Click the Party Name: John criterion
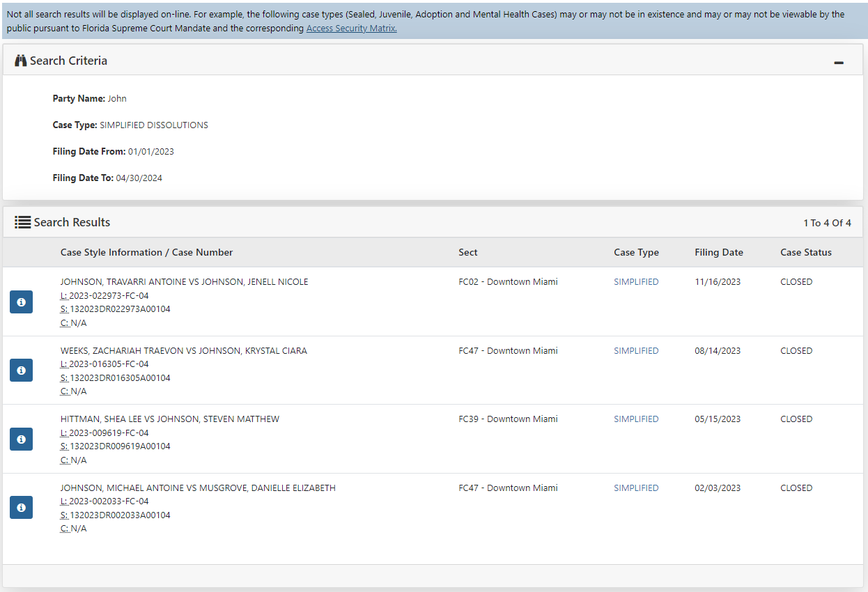 coord(90,99)
